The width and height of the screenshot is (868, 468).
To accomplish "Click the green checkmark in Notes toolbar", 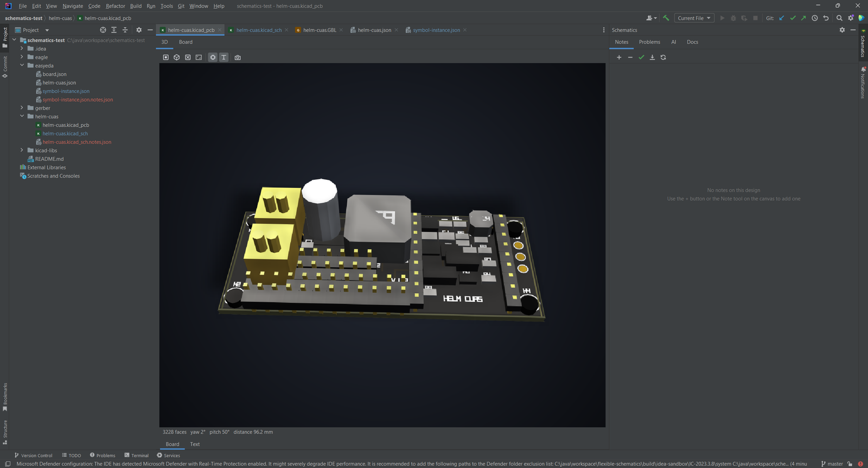I will [x=641, y=58].
